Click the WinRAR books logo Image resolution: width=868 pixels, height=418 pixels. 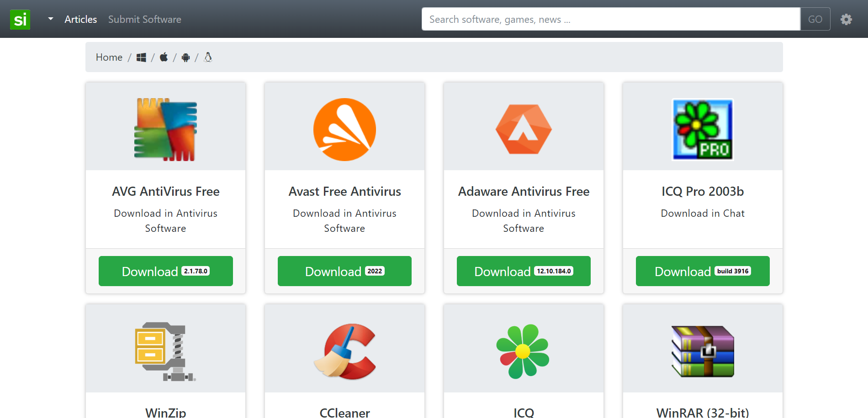(x=703, y=351)
